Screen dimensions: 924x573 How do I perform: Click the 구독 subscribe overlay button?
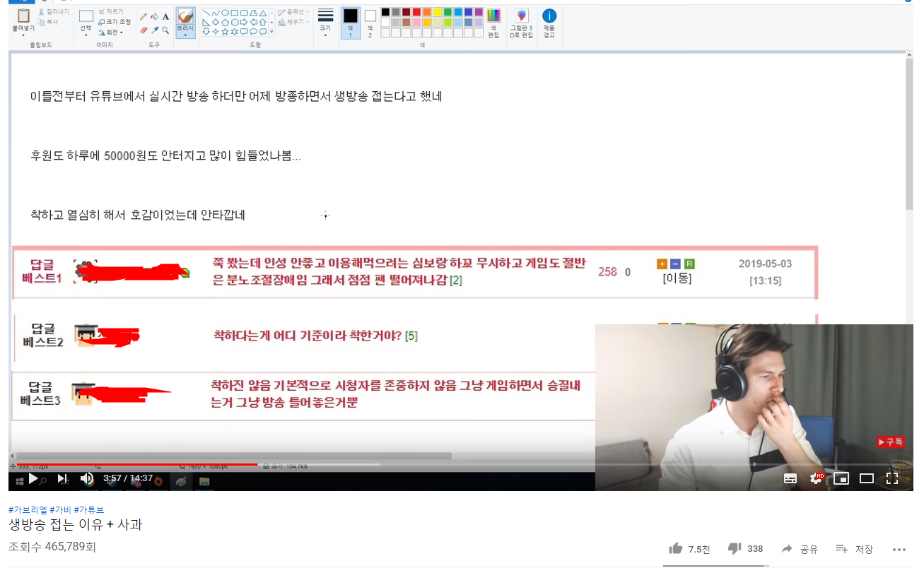[890, 442]
